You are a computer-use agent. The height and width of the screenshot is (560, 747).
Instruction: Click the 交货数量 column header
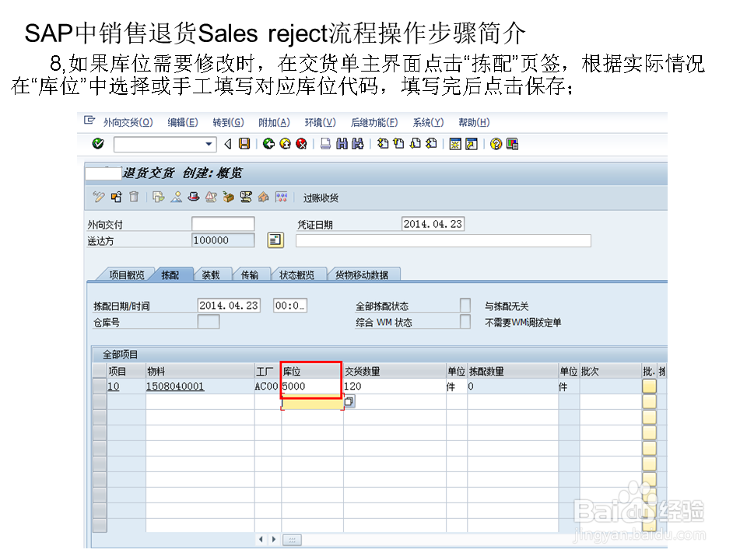point(395,372)
